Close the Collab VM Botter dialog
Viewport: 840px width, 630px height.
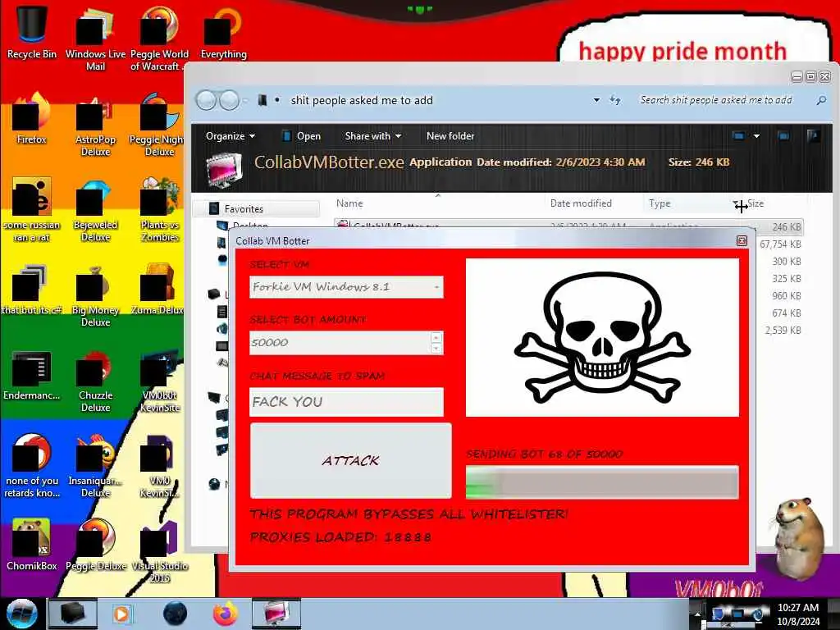(742, 241)
